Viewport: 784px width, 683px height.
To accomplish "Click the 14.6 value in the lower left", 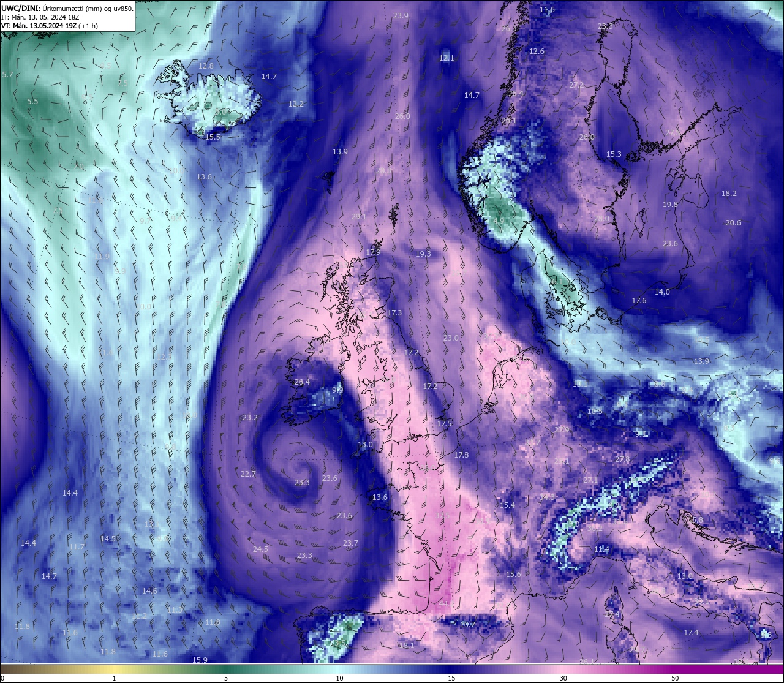I will point(149,591).
